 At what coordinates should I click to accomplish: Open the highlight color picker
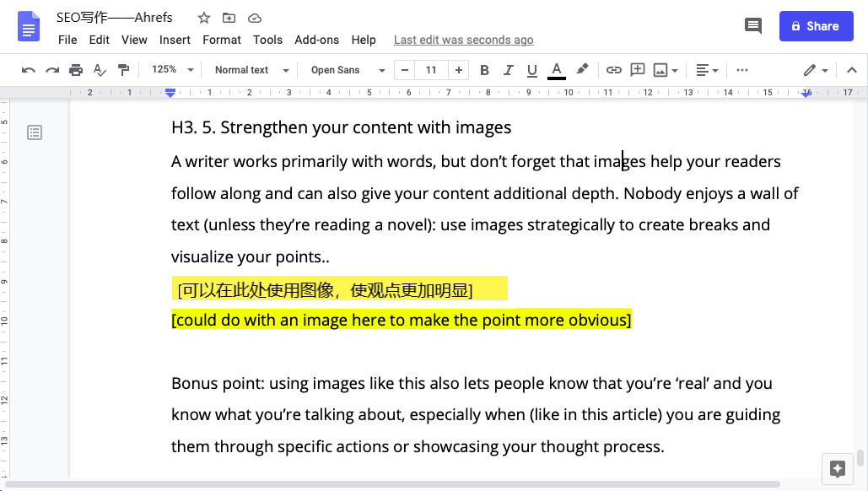click(582, 70)
